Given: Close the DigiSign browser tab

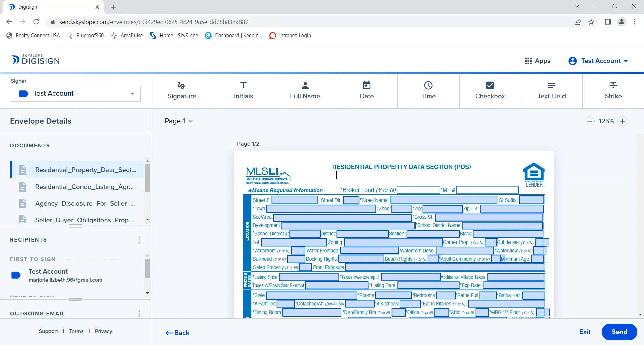Looking at the screenshot, I should pyautogui.click(x=97, y=7).
